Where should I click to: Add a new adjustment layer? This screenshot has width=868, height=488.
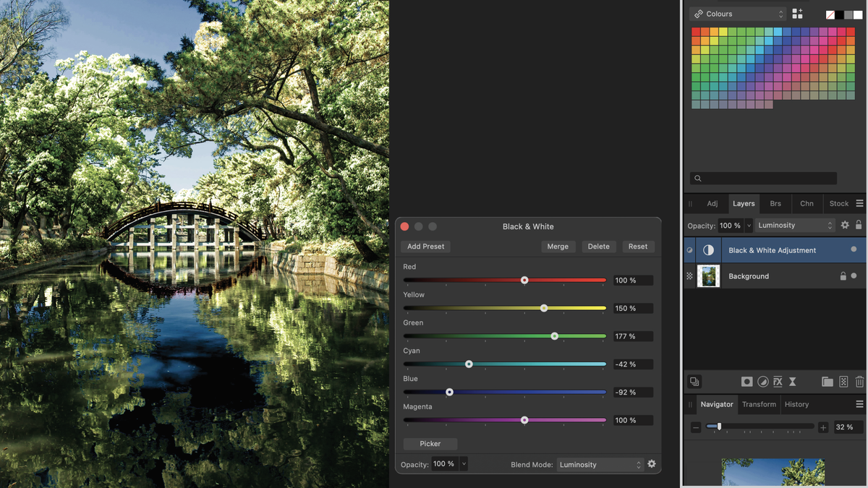[x=763, y=381]
